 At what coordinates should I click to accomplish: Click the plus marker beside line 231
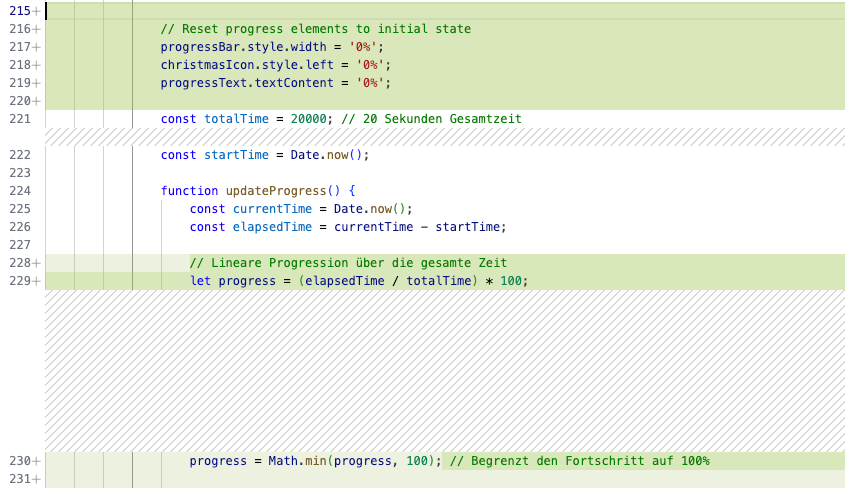(36, 479)
